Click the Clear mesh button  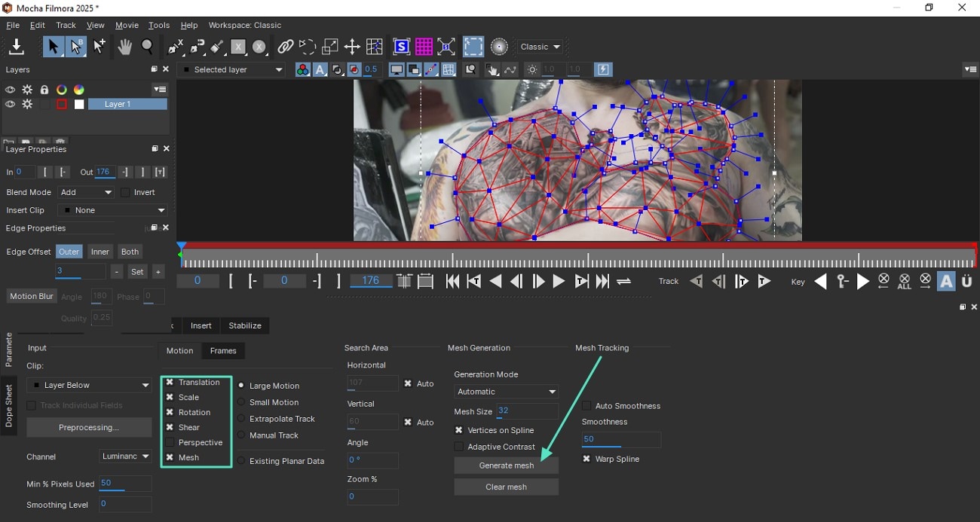click(x=507, y=487)
